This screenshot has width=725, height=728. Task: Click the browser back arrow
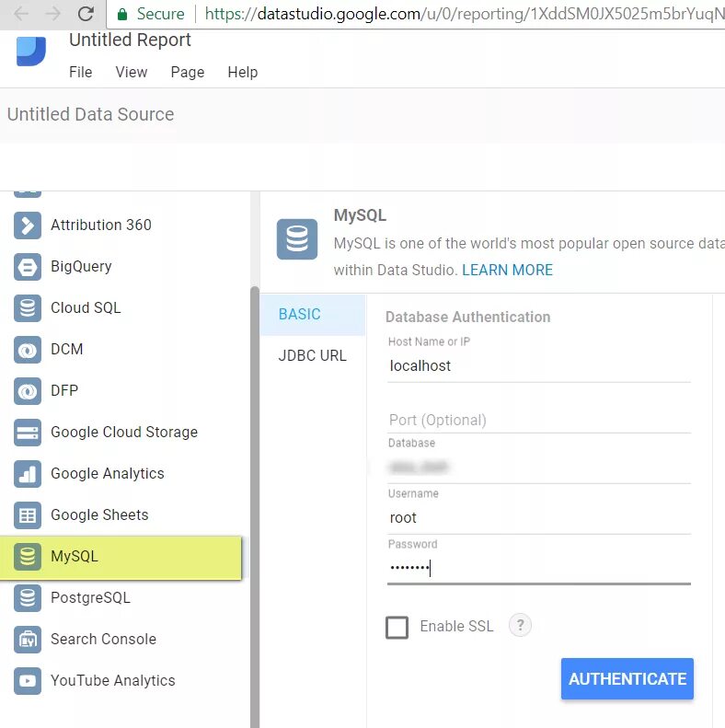coord(21,14)
